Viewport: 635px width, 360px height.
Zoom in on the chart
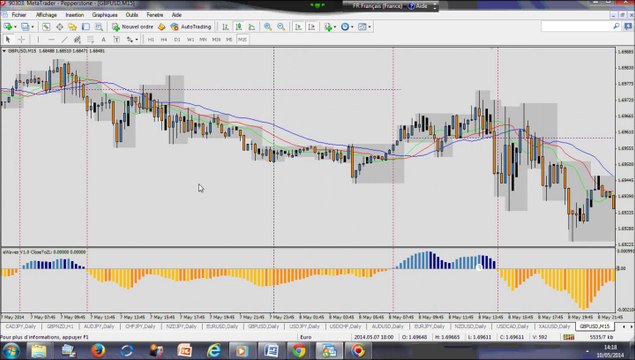tap(268, 27)
